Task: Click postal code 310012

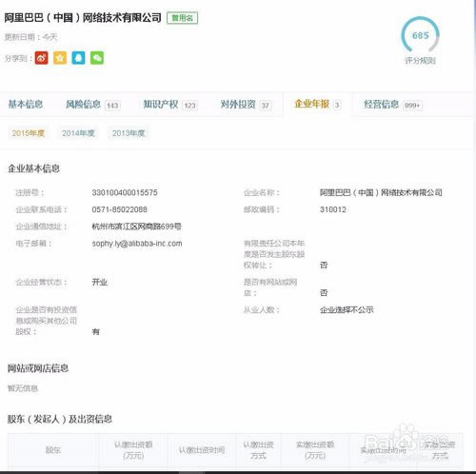Action: coord(333,209)
